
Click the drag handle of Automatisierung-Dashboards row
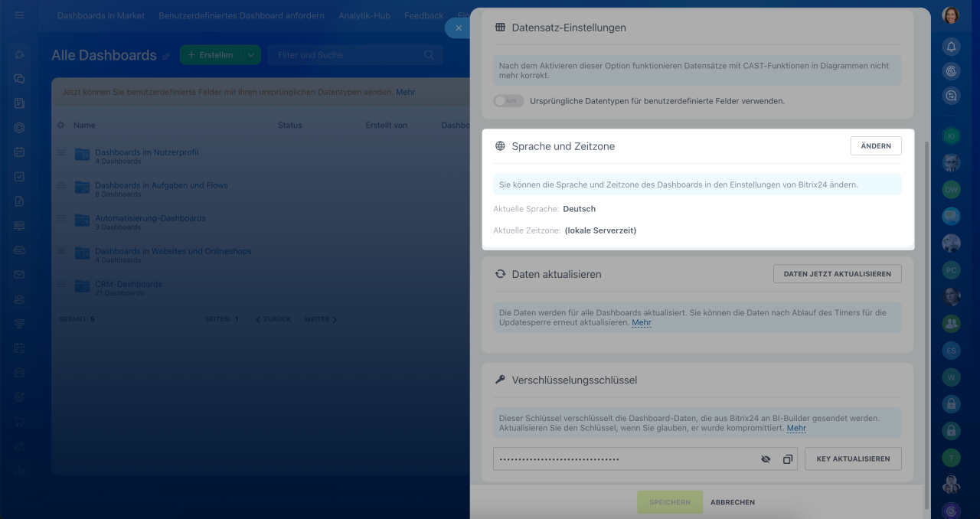(x=61, y=219)
